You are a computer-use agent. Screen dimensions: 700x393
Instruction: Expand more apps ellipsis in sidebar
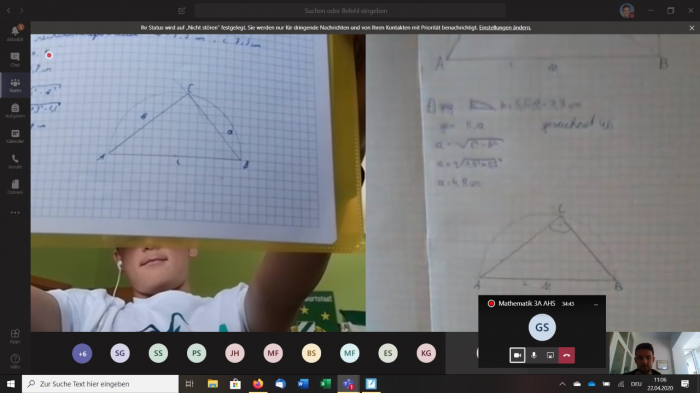click(x=15, y=213)
